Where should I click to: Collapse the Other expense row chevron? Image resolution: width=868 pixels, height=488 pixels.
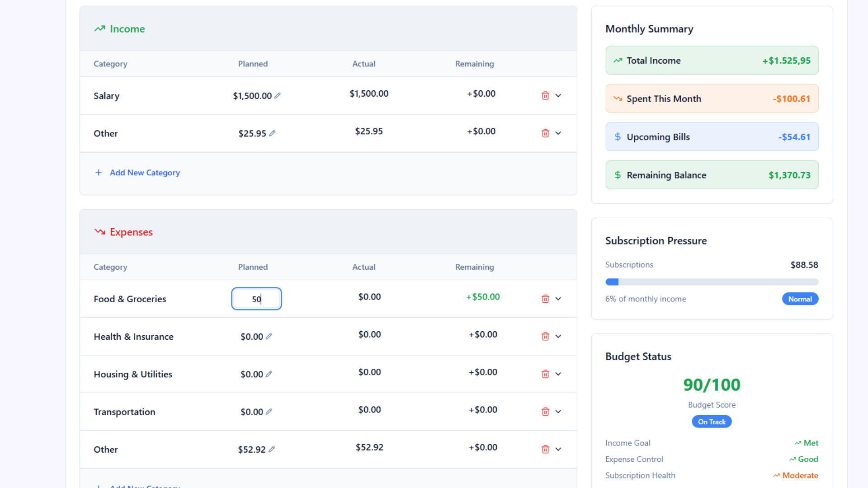558,449
